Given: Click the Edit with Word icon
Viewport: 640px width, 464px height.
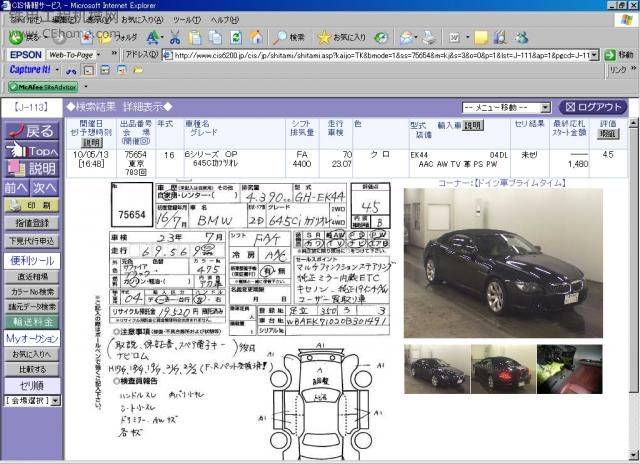Looking at the screenshot, I should (x=454, y=38).
